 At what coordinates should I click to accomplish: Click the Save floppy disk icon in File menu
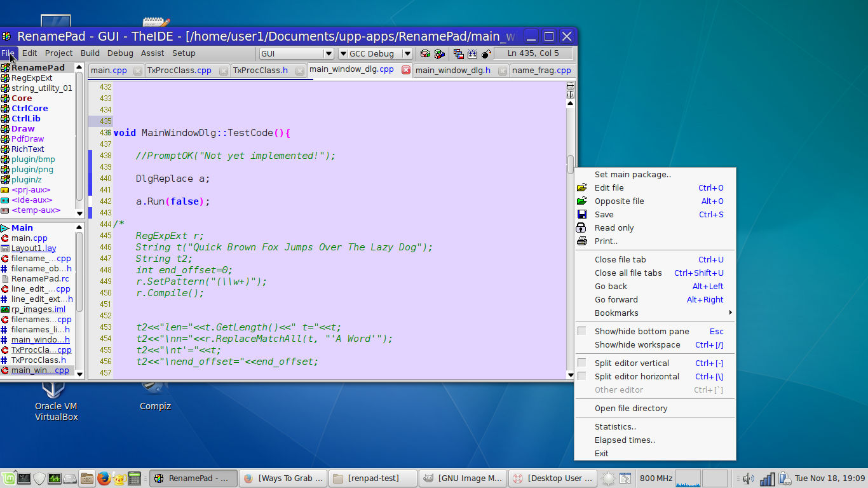point(581,215)
